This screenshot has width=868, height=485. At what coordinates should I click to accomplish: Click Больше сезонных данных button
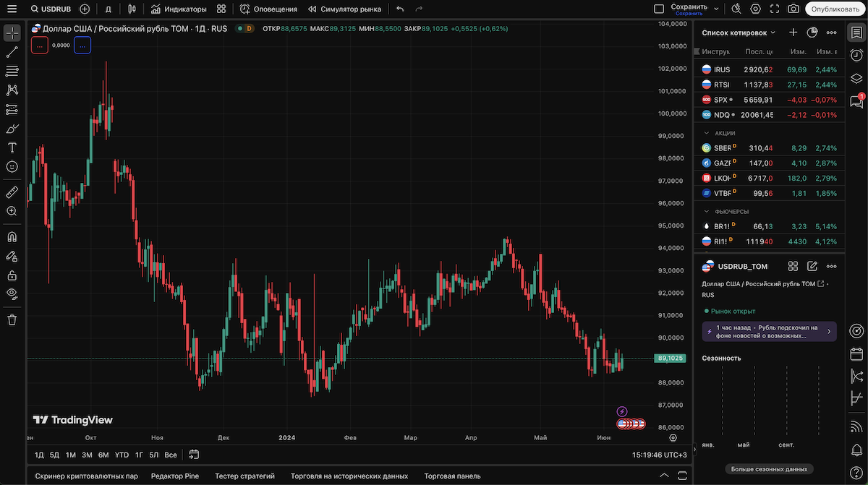tap(768, 469)
